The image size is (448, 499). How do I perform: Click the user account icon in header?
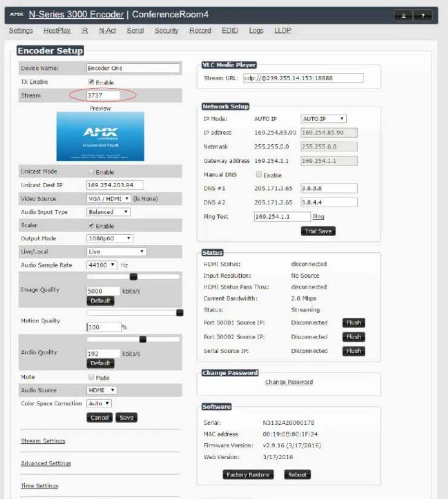[403, 15]
